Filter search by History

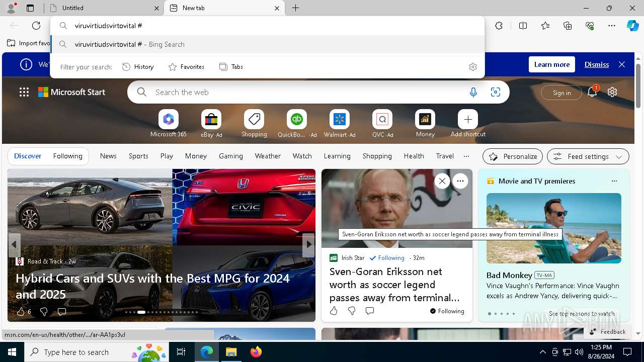[138, 67]
